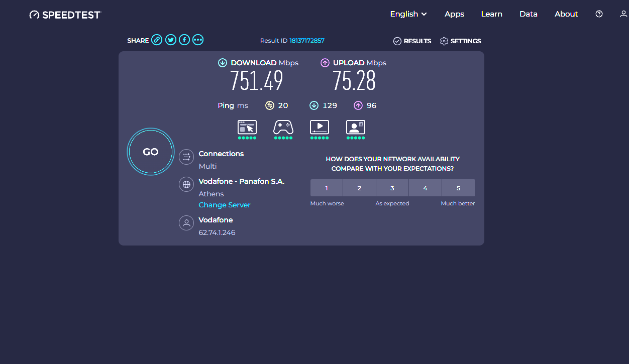This screenshot has width=629, height=364.
Task: Click the Speedtest logo
Action: [x=65, y=15]
